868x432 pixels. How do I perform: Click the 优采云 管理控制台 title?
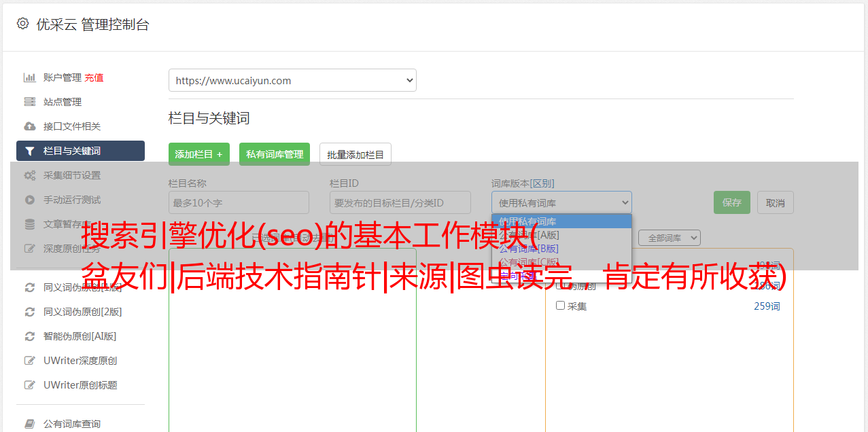(92, 24)
